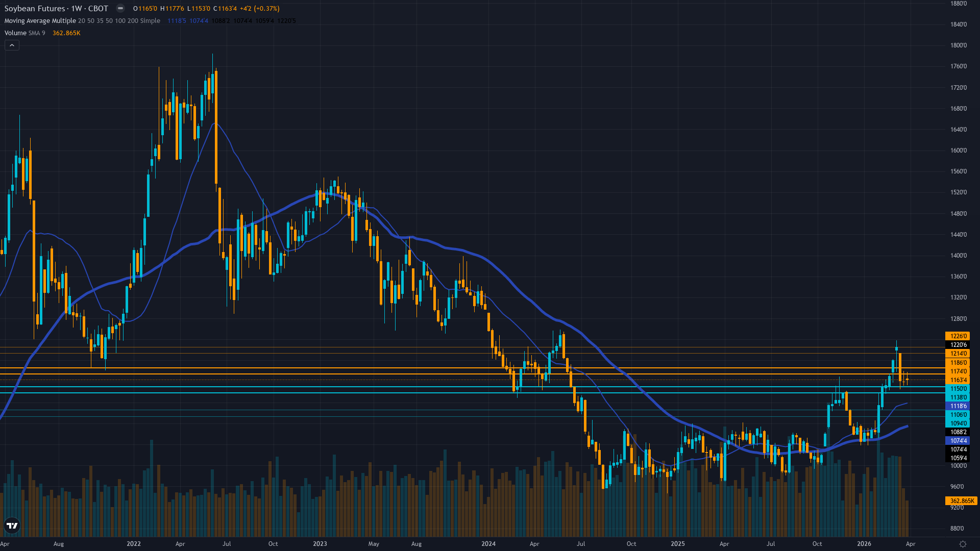Select the orange 1214'0 price axis label
This screenshot has width=980, height=551.
(x=958, y=354)
